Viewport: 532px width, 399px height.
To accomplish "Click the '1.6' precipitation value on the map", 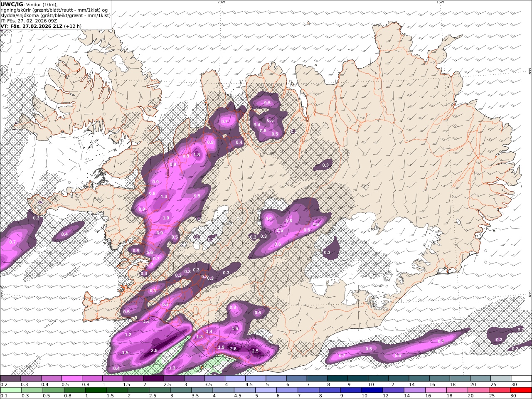I will click(x=235, y=328).
